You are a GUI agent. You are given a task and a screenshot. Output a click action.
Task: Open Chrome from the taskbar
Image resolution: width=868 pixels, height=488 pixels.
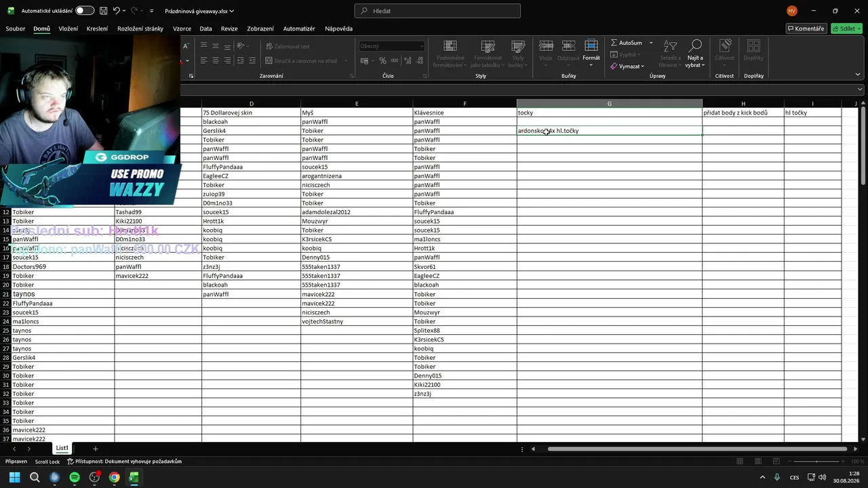[x=114, y=477]
